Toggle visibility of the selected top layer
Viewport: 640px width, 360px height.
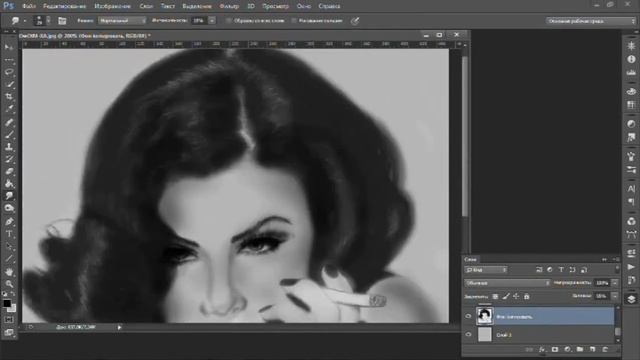pos(468,316)
